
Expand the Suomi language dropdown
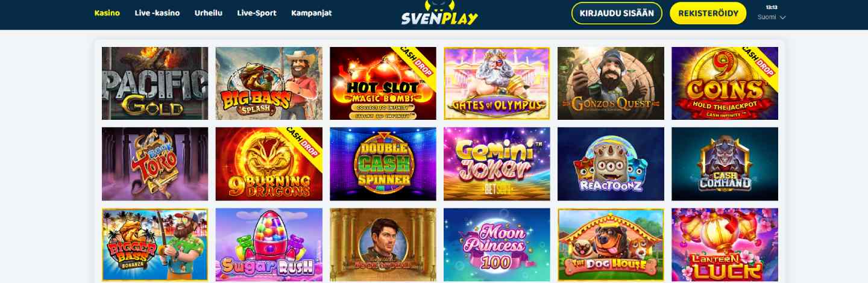(772, 17)
